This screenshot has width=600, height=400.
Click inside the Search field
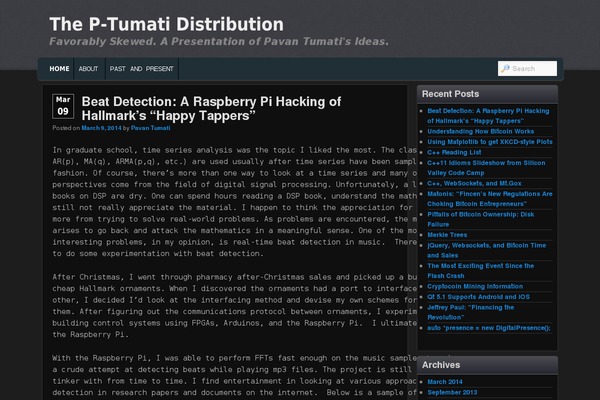click(x=527, y=69)
